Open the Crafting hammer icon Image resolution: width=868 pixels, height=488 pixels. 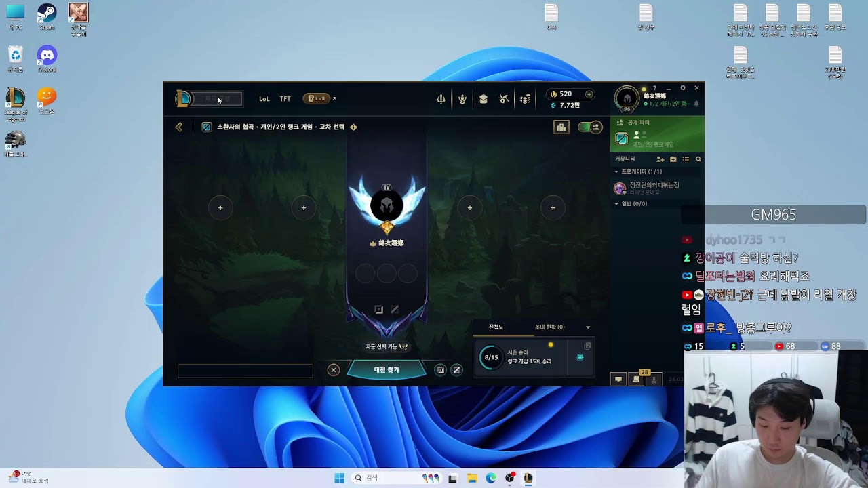(504, 99)
